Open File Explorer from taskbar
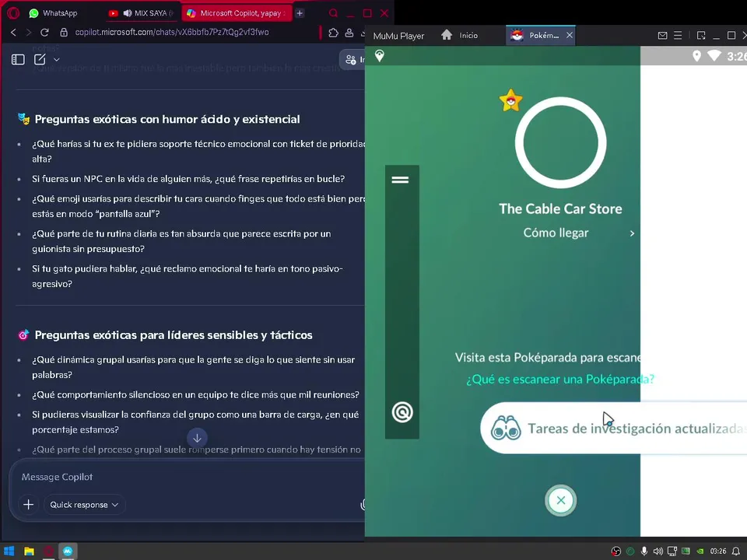 pyautogui.click(x=29, y=551)
